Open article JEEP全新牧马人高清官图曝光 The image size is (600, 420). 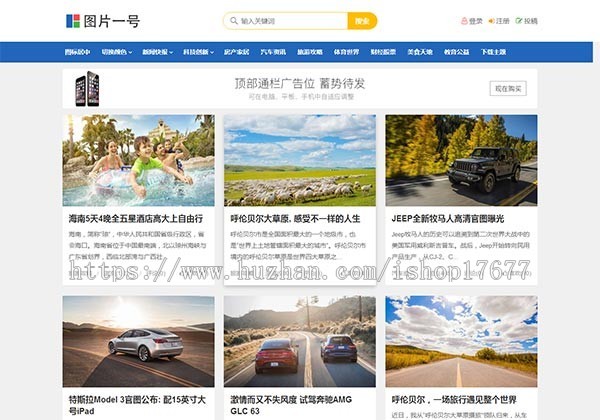pyautogui.click(x=448, y=219)
